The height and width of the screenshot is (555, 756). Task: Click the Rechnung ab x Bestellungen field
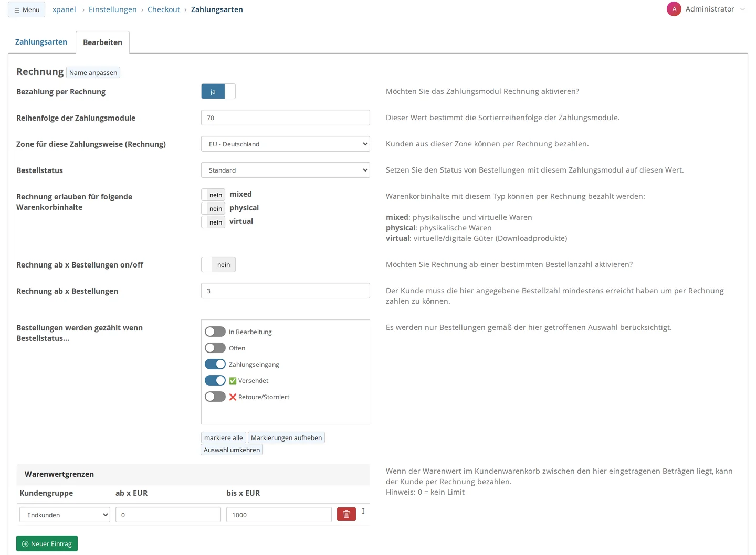[x=286, y=291]
